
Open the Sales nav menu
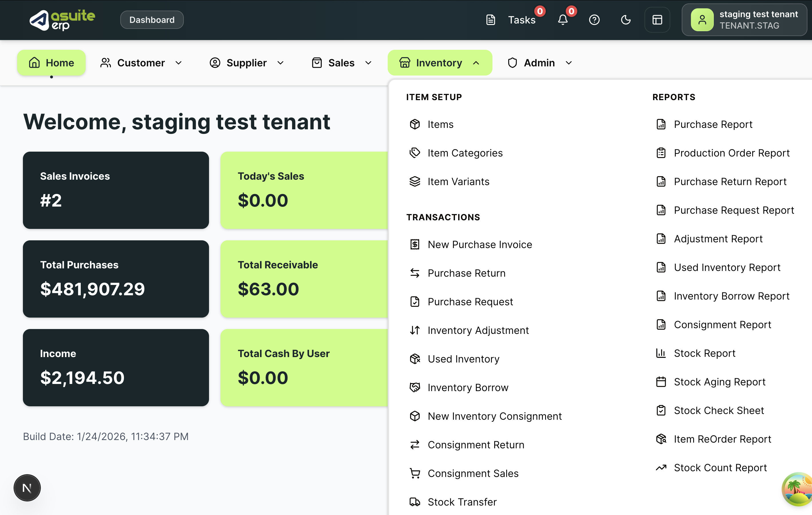click(342, 63)
